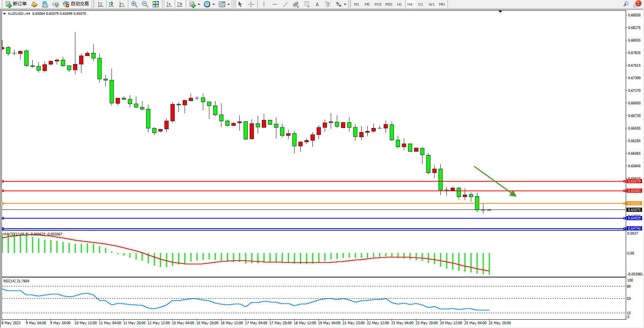Click the New Order (新订单) button

click(16, 4)
